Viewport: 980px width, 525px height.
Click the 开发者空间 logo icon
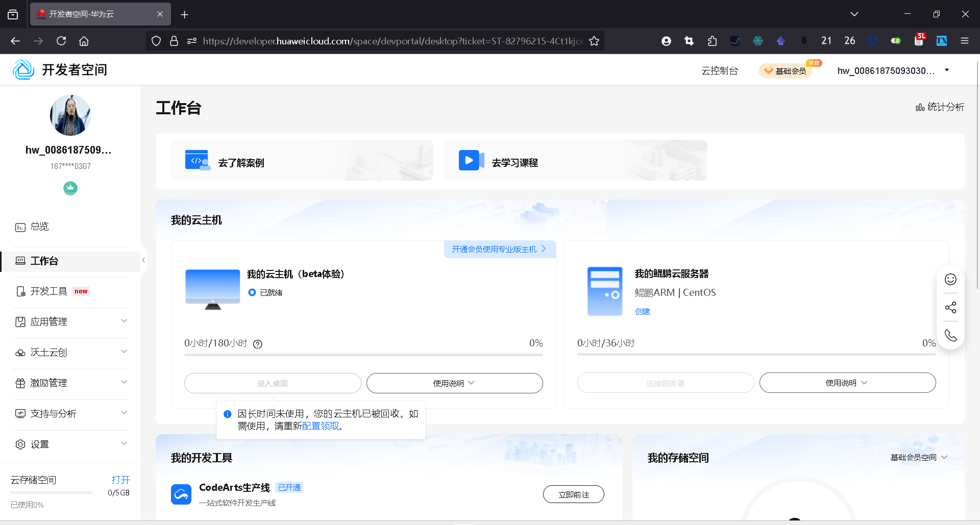(23, 69)
